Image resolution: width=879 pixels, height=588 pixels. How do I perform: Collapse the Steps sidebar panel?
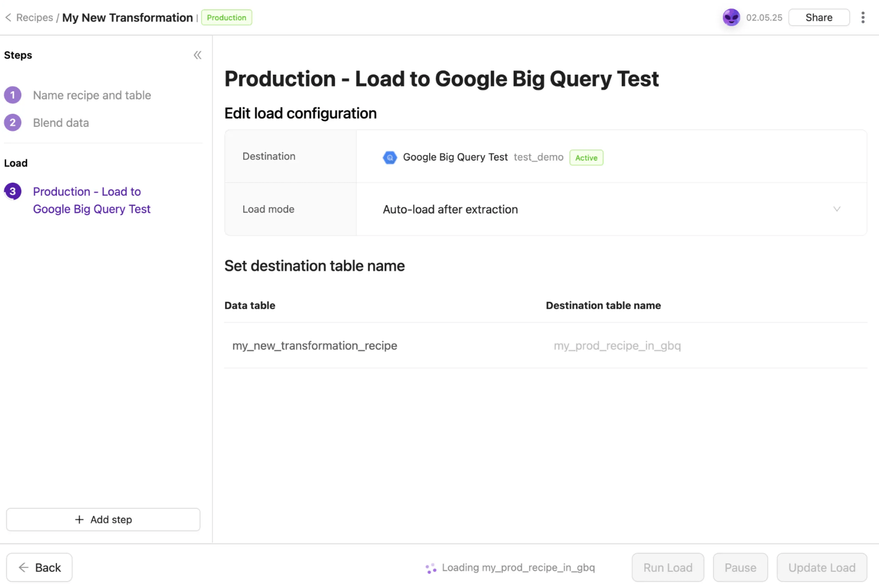click(197, 55)
